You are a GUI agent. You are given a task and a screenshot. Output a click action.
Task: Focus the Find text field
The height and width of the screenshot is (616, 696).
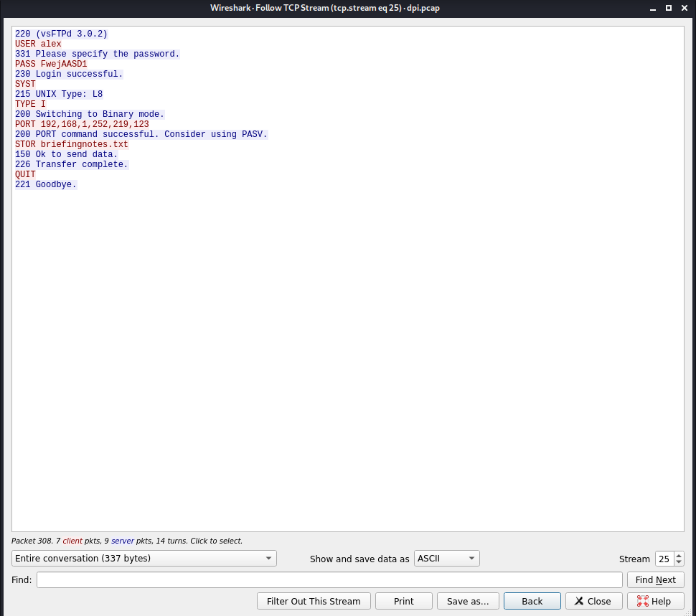point(329,579)
